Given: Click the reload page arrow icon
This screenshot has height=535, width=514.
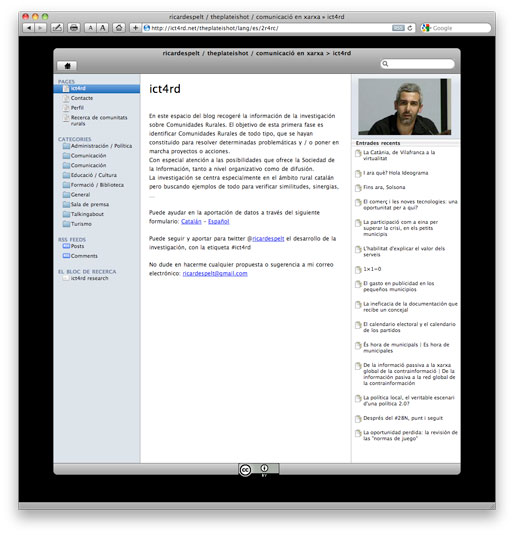Looking at the screenshot, I should [x=410, y=28].
